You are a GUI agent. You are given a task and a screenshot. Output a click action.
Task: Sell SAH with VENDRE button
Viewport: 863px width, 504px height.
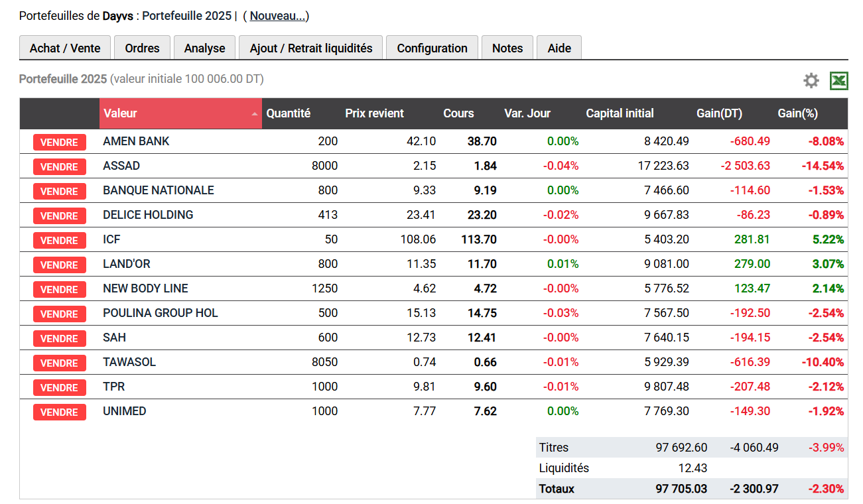pos(60,338)
